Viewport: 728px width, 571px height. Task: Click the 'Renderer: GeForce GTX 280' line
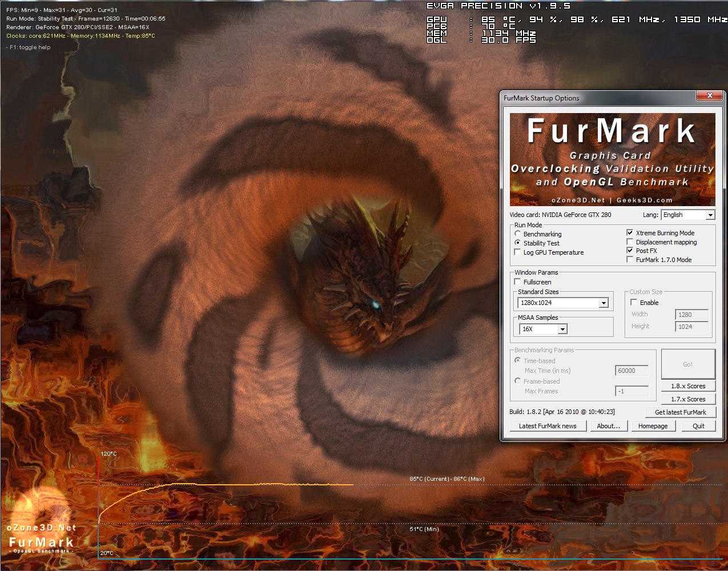coord(78,27)
